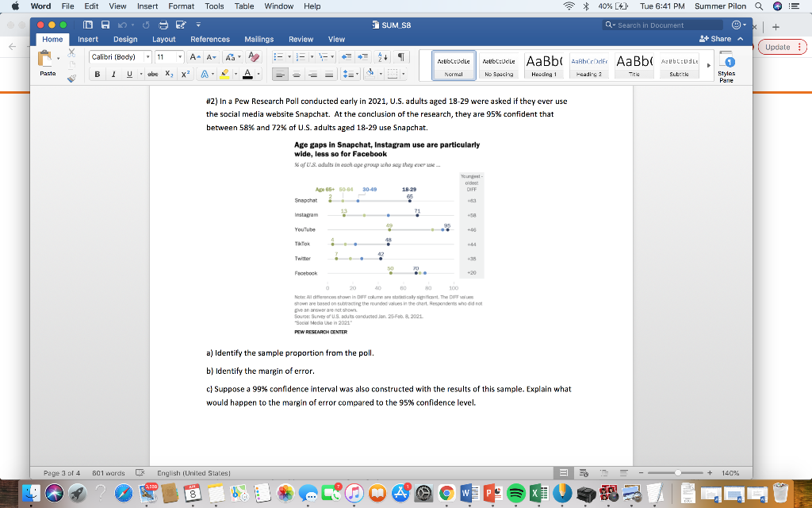The image size is (812, 508).
Task: Expand the highlight color options
Action: pos(237,74)
